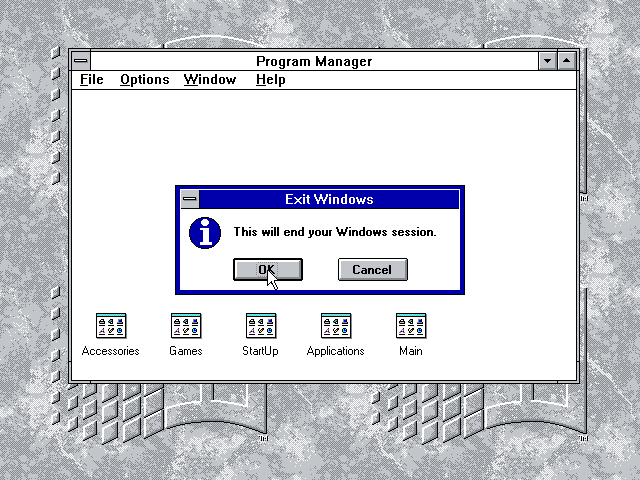Minimize Program Manager with the down arrow
Screen dimensions: 640x480
pyautogui.click(x=547, y=62)
